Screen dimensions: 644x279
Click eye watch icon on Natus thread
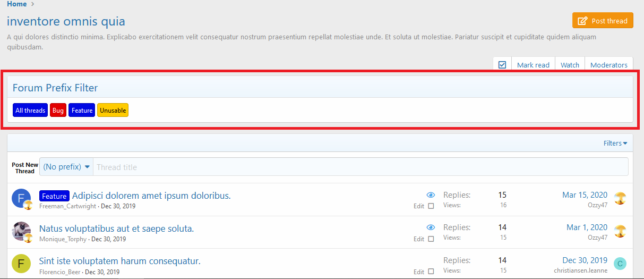pos(431,227)
